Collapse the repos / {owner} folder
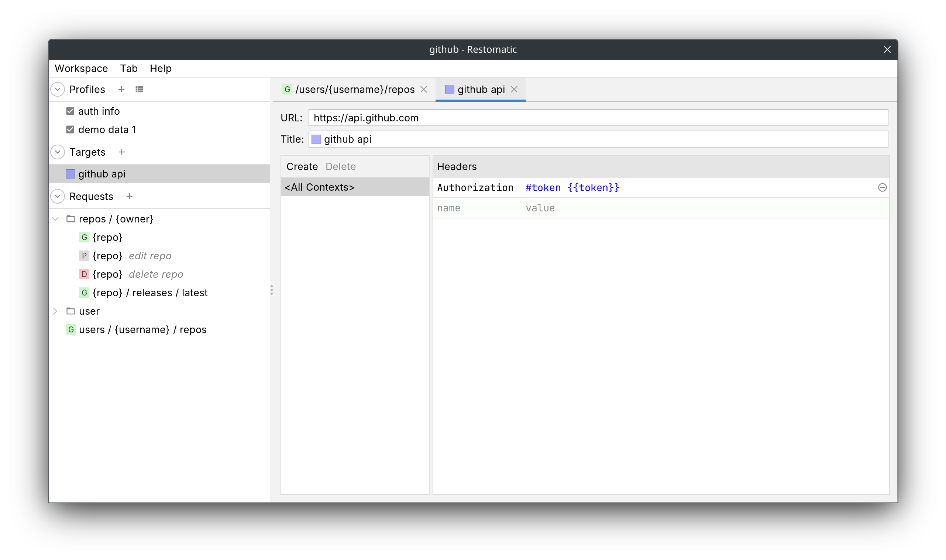Image resolution: width=946 pixels, height=560 pixels. pyautogui.click(x=55, y=219)
